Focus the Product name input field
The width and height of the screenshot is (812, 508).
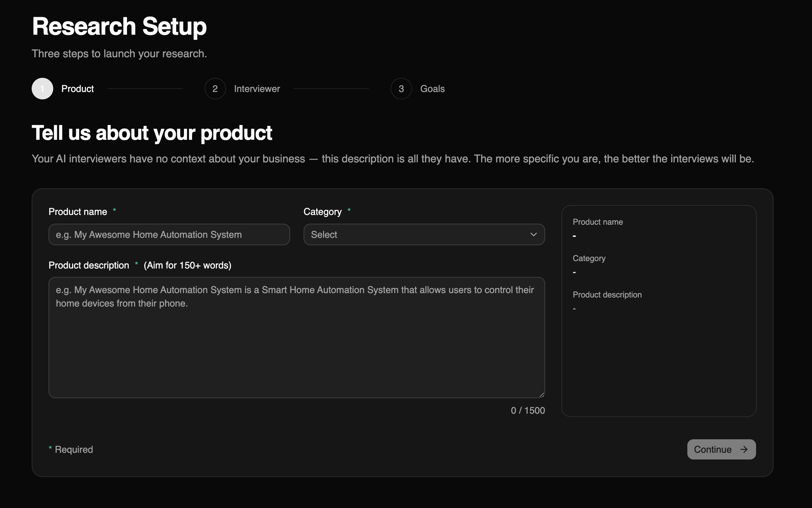coord(169,234)
